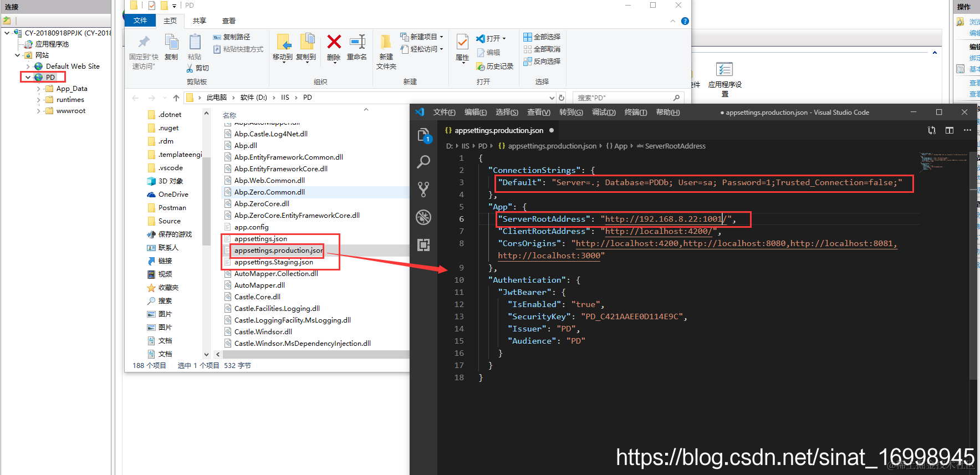
Task: Select Application Pools in IIS tree
Action: pos(52,44)
